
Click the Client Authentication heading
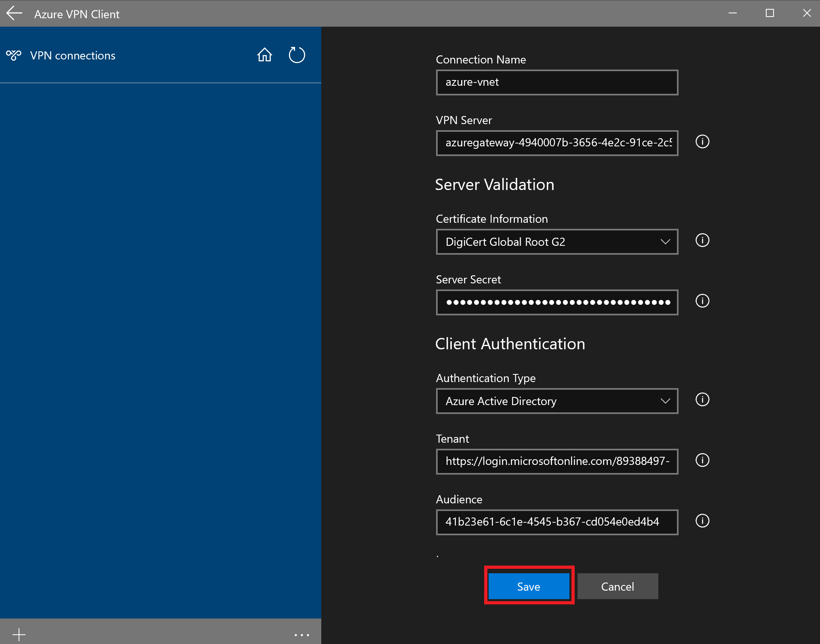(510, 344)
